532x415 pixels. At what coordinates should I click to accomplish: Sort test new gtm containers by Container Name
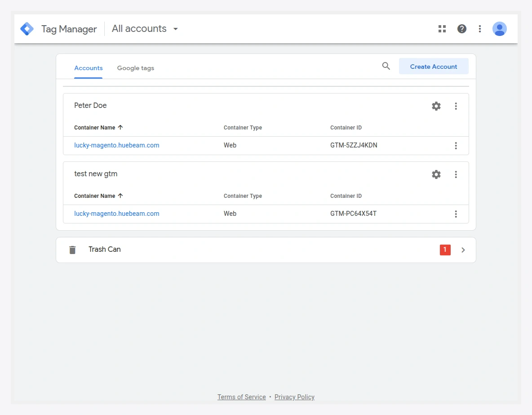pyautogui.click(x=98, y=196)
